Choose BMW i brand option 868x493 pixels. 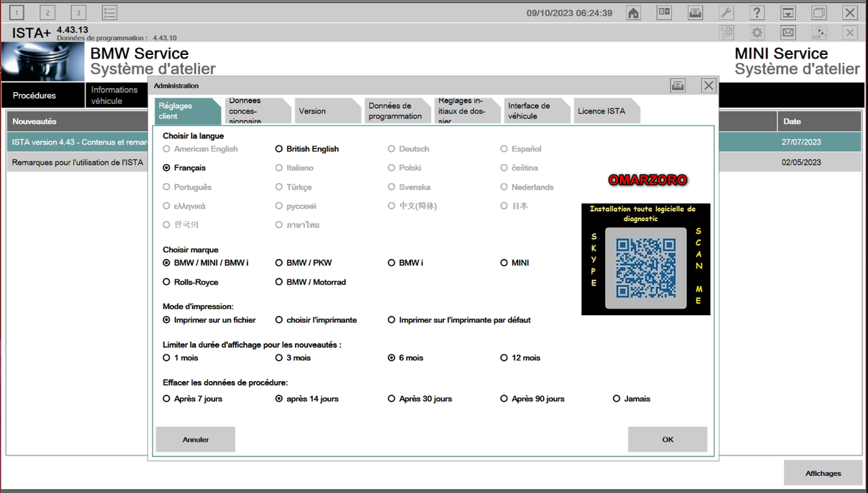click(406, 262)
